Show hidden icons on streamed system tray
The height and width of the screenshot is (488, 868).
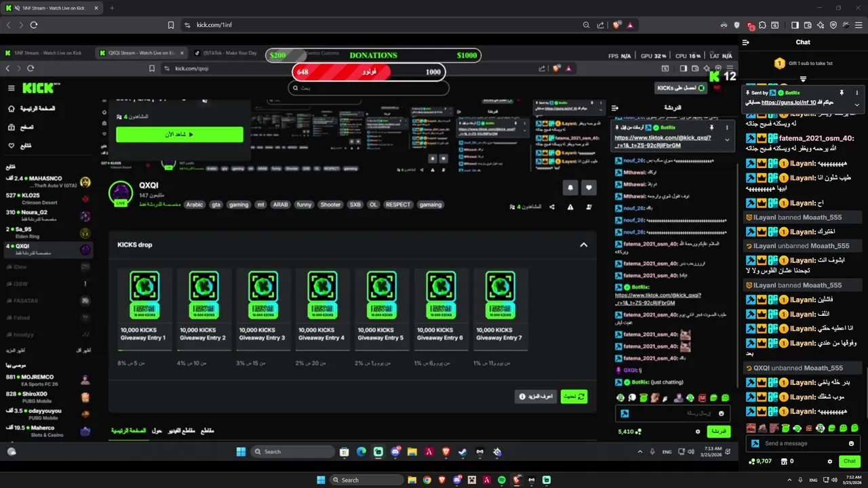pyautogui.click(x=639, y=452)
